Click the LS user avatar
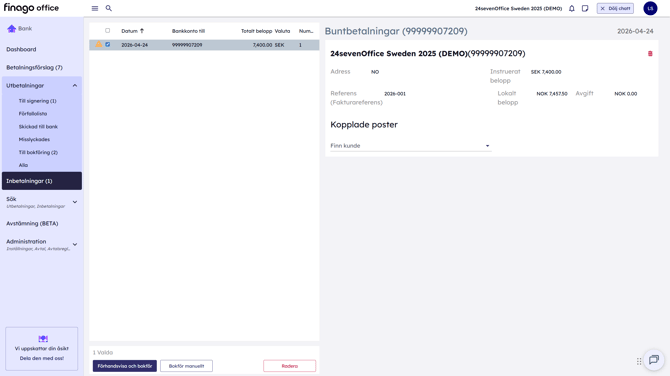 (x=650, y=8)
